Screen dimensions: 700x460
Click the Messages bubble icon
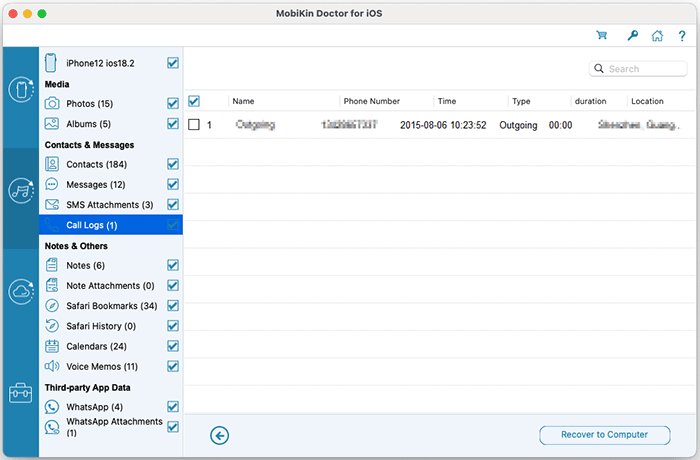pos(52,184)
